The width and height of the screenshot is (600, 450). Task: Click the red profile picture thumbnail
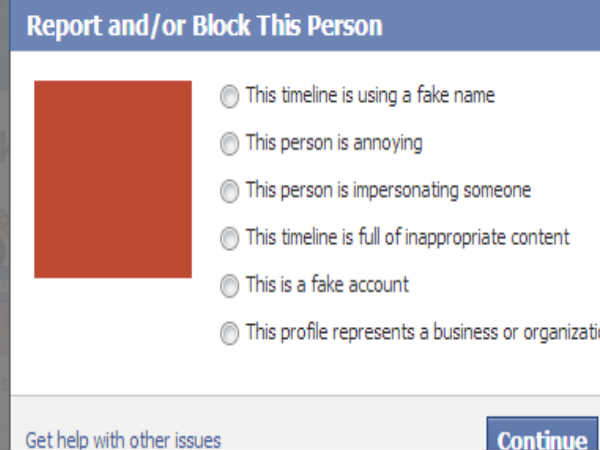coord(112,179)
